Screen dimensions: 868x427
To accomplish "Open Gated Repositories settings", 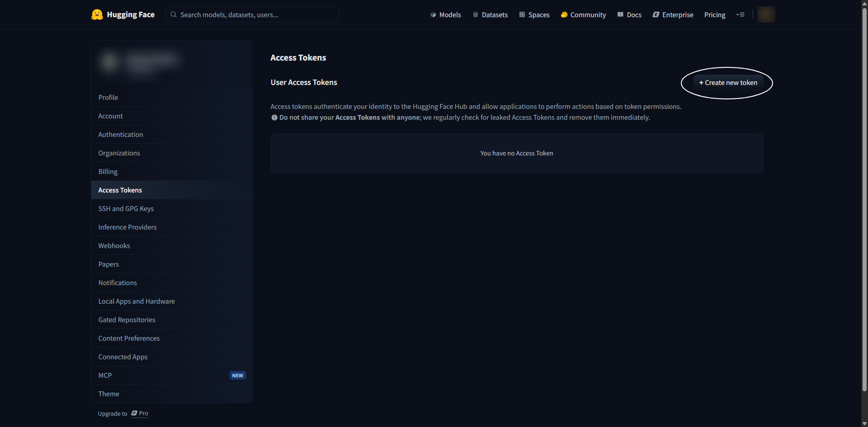I will [x=172, y=319].
